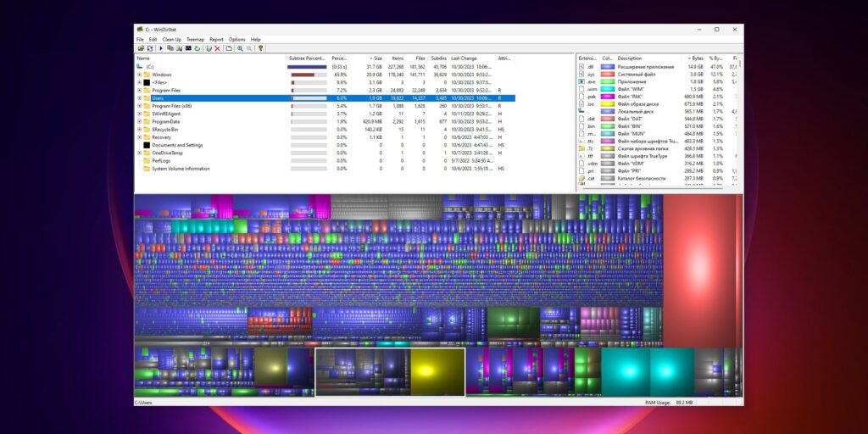
Task: Click the green Refresh Selected icon
Action: pyautogui.click(x=197, y=48)
